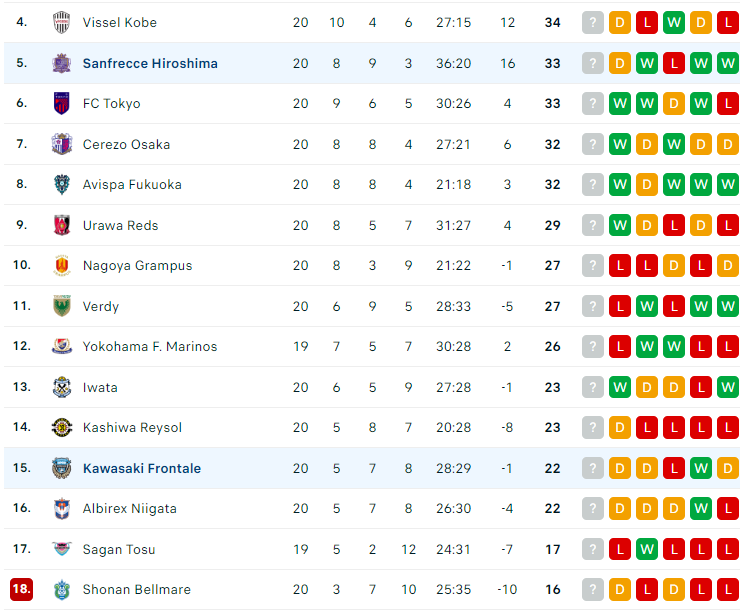This screenshot has height=610, width=740.
Task: Click first orange D form badge for Vissel Kobe
Action: coord(620,23)
